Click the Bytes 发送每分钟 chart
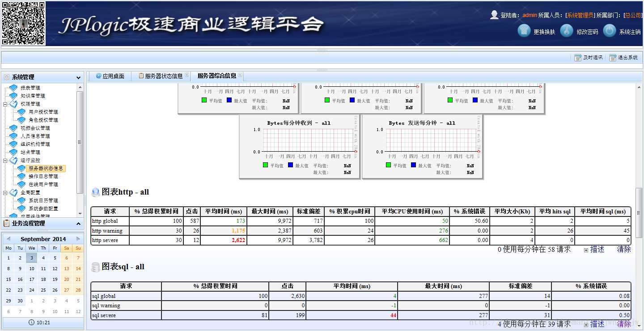This screenshot has width=644, height=331. (422, 147)
